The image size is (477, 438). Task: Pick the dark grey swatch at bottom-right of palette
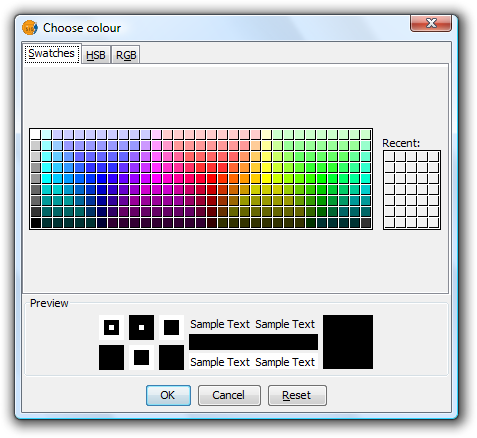tap(366, 223)
